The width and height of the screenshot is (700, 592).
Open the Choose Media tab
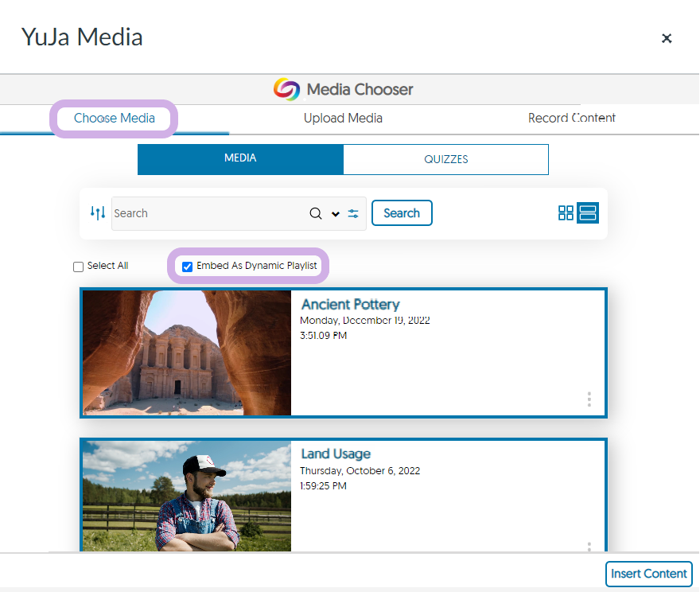coord(115,119)
